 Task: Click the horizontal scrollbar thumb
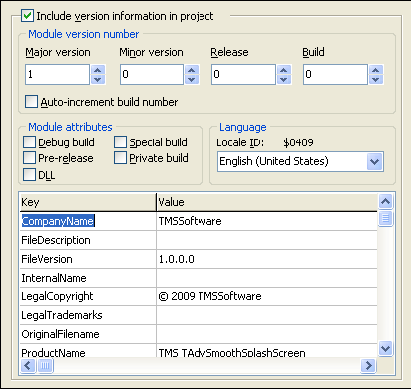pos(45,366)
